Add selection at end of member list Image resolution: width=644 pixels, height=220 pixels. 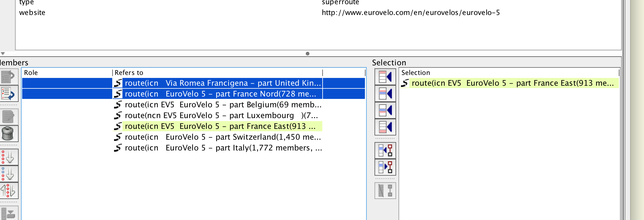(385, 127)
